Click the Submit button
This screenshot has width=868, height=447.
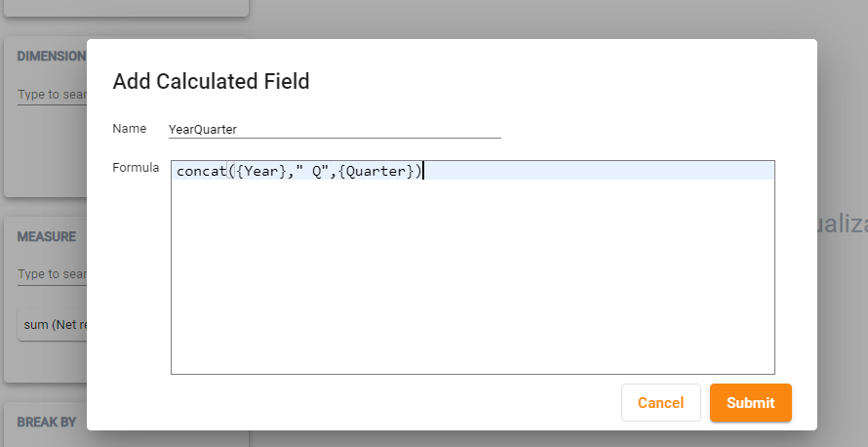point(750,403)
